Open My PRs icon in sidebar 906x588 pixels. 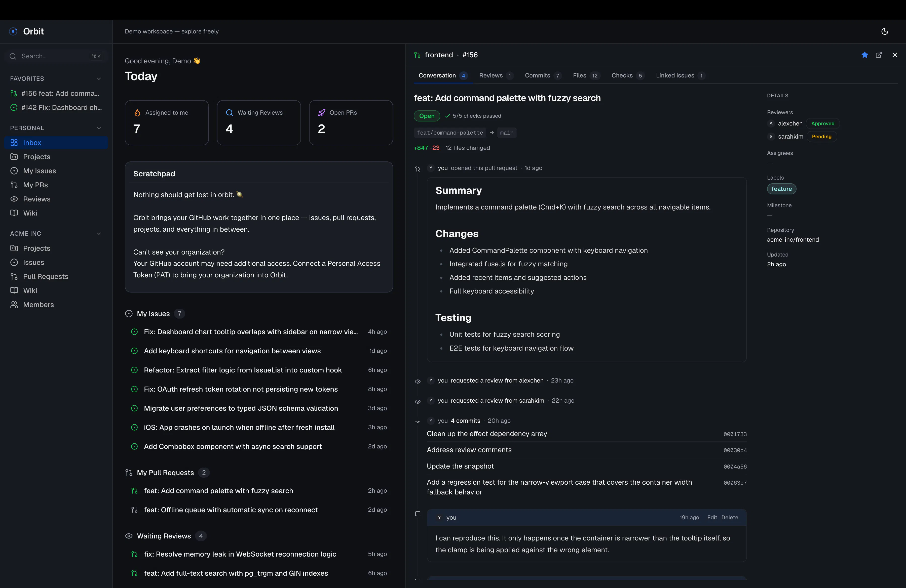pos(14,184)
